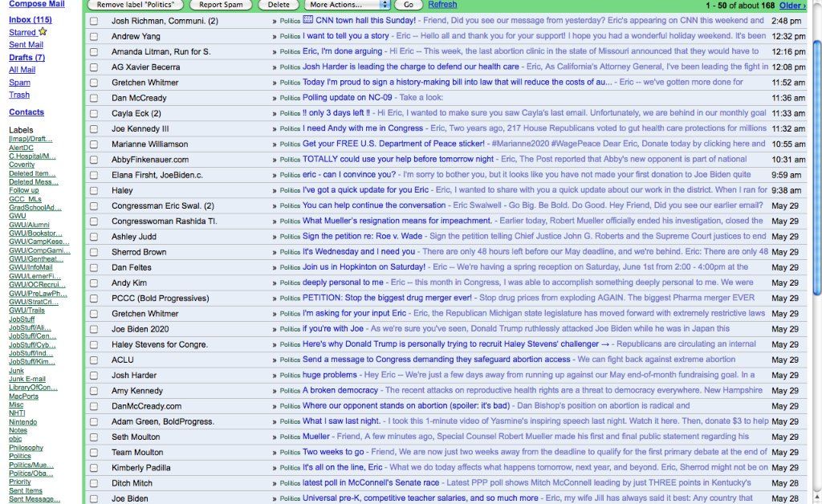
Task: Open the More Actions dropdown
Action: 348,5
